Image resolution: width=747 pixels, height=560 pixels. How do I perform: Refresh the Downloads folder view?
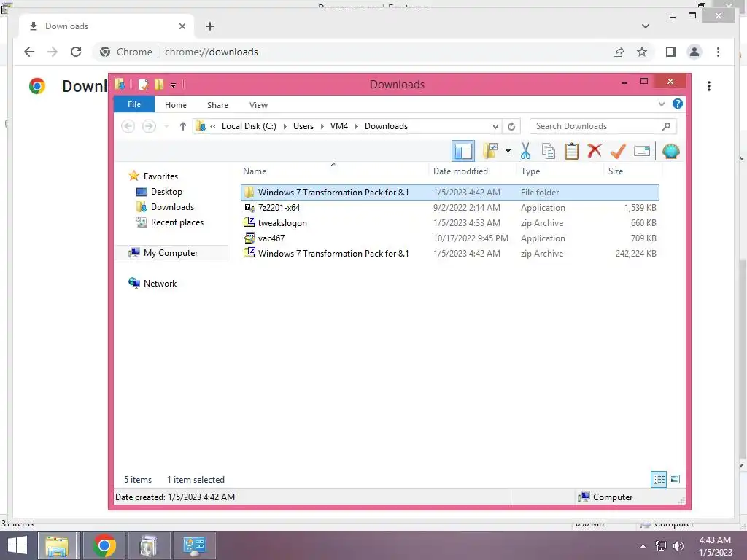tap(511, 126)
